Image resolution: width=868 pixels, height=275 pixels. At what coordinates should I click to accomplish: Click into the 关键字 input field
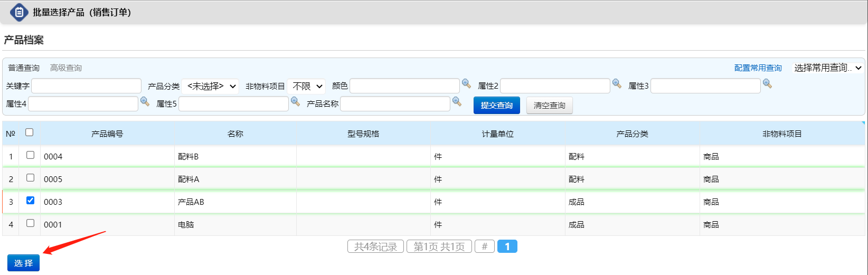coord(87,86)
